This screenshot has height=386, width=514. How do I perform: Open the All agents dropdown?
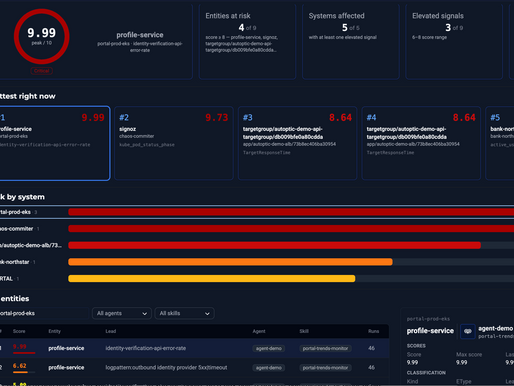point(122,313)
